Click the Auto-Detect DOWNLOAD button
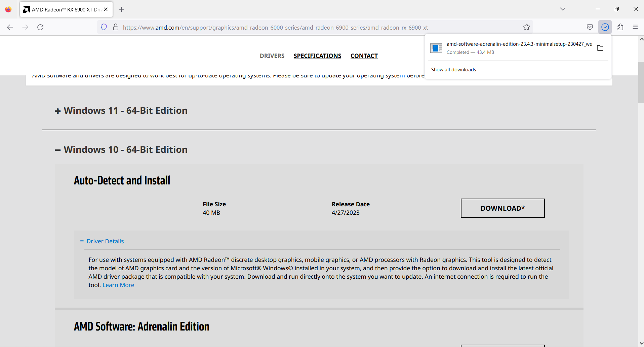 tap(502, 208)
